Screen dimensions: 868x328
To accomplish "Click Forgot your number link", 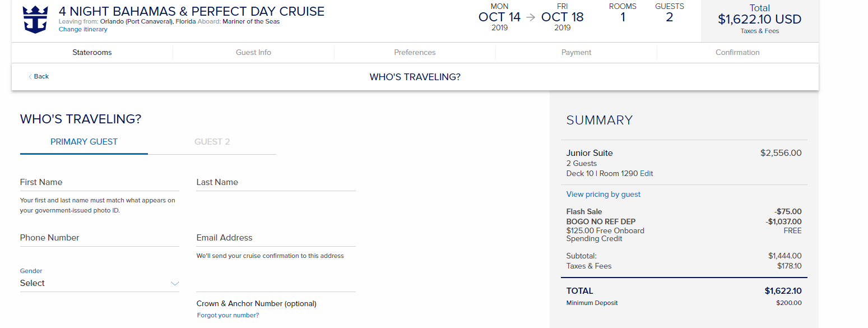I will [x=228, y=315].
